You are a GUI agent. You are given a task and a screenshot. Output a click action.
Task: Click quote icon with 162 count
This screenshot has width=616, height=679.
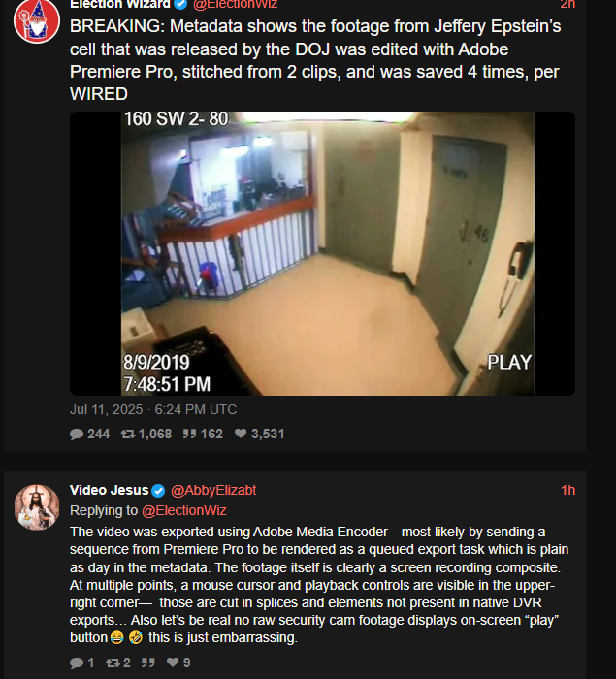coord(189,434)
